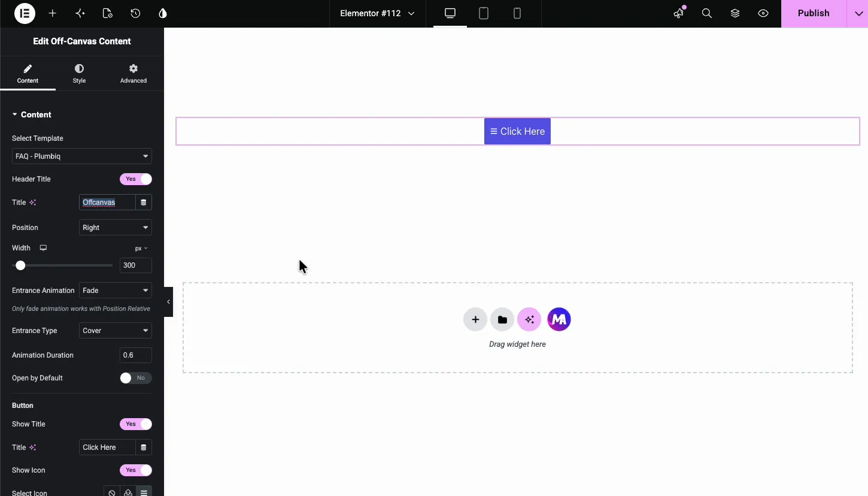The width and height of the screenshot is (868, 496).
Task: Open the page settings document icon
Action: click(x=108, y=13)
